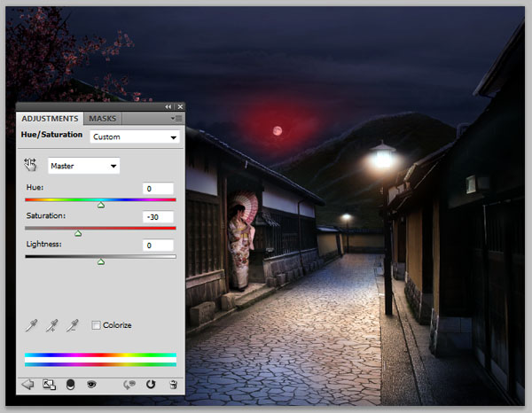Switch panel to expanded view icon
532x413 pixels.
[x=49, y=385]
